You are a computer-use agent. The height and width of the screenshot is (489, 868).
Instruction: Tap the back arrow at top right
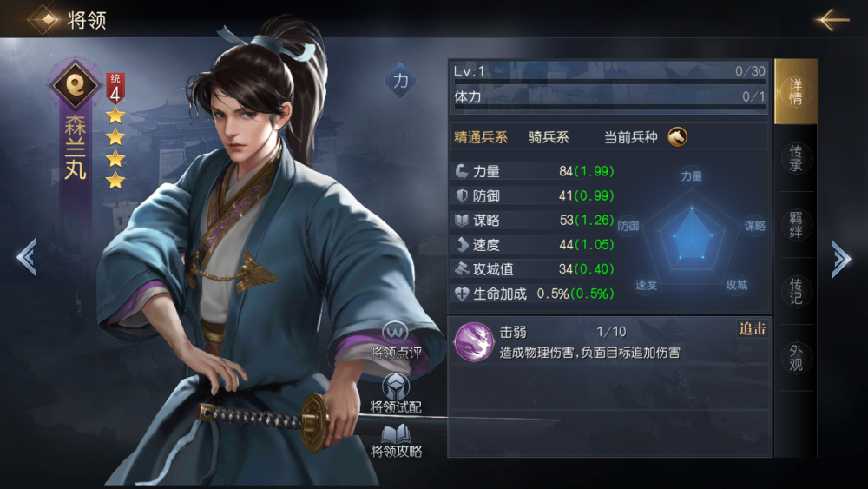[832, 20]
